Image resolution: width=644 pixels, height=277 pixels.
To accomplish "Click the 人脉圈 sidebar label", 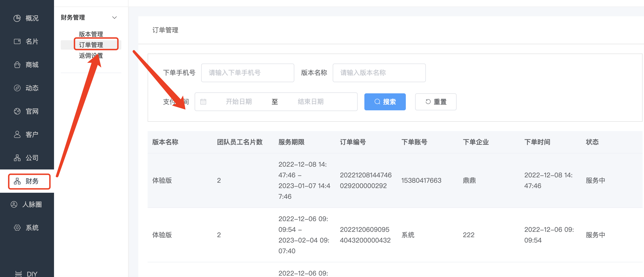I will click(x=32, y=204).
